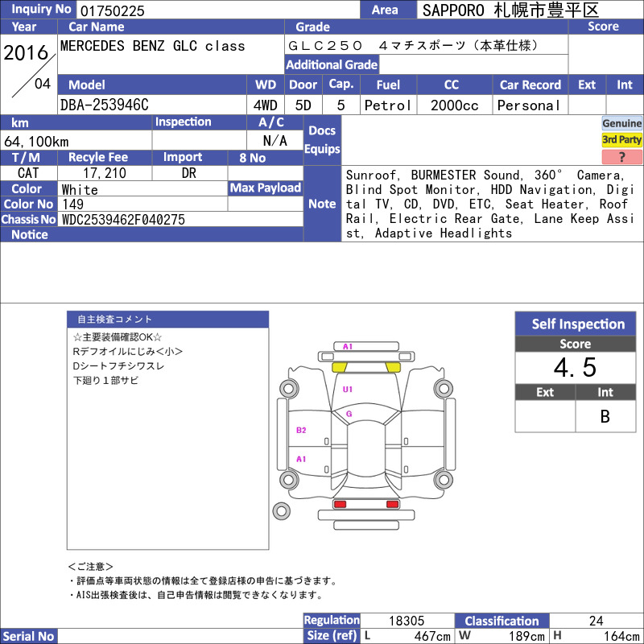The height and width of the screenshot is (644, 644).
Task: Click the A1 mark on the rear left door
Action: pos(301,459)
